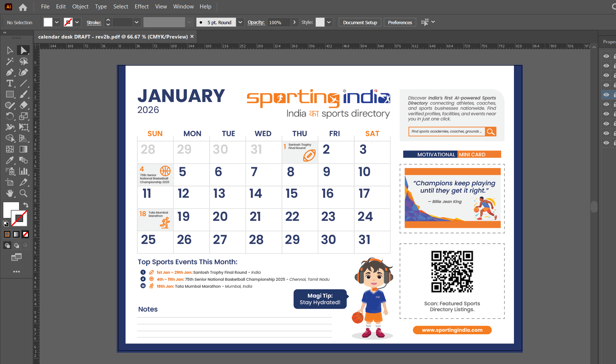The width and height of the screenshot is (616, 364).
Task: Select the Zoom magnifier tool
Action: (x=23, y=193)
